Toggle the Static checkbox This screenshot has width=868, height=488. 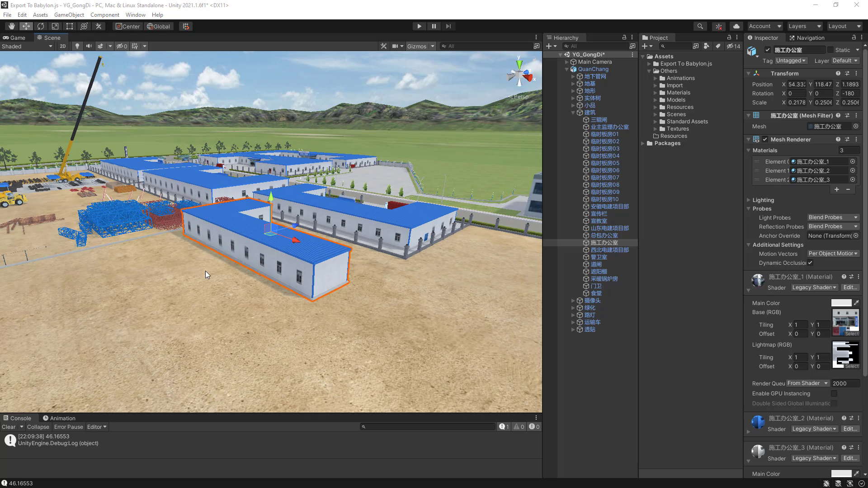coord(830,50)
